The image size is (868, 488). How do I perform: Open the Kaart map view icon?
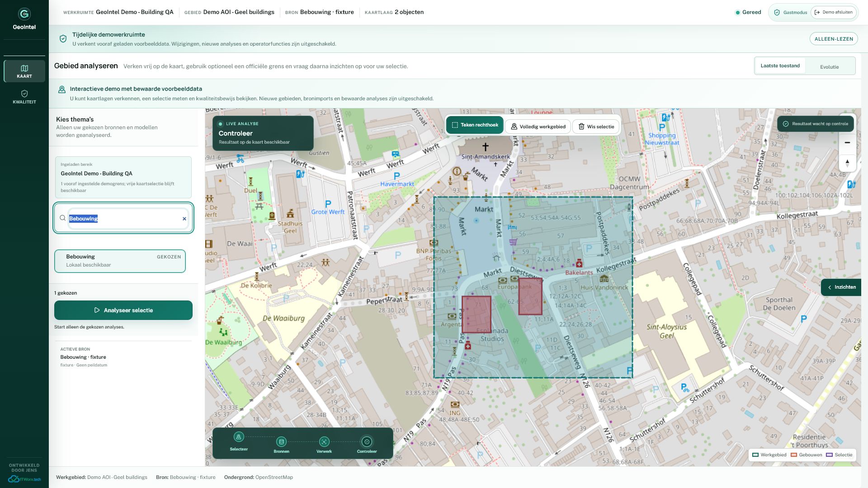(24, 68)
